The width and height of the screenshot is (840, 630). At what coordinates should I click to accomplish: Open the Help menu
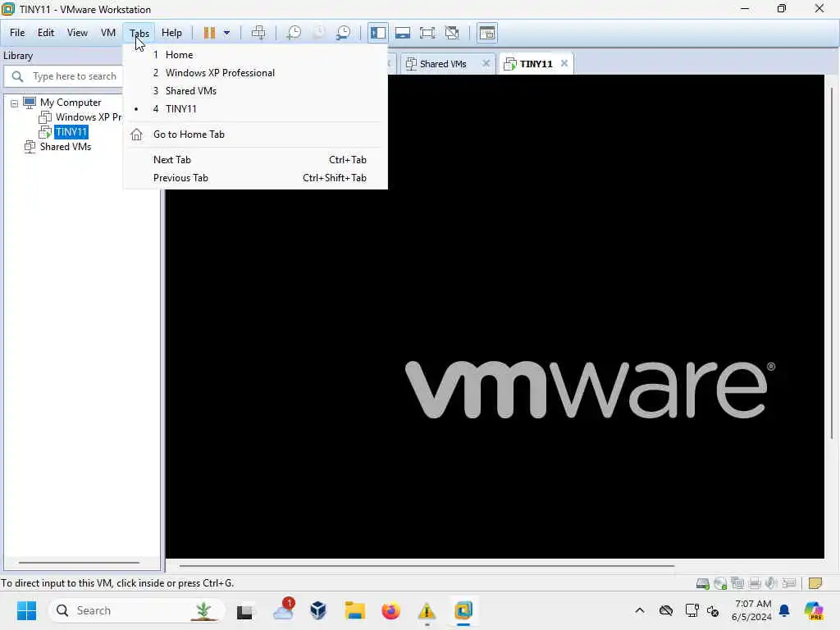click(171, 33)
